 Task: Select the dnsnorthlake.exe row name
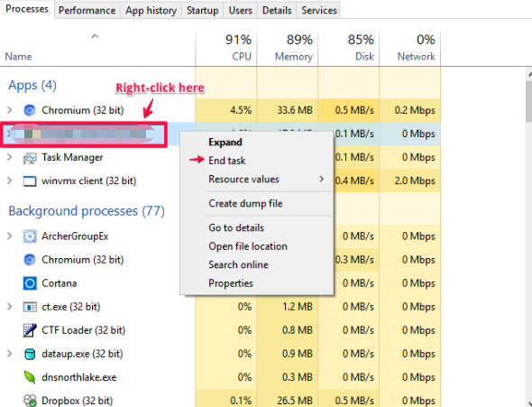(79, 377)
